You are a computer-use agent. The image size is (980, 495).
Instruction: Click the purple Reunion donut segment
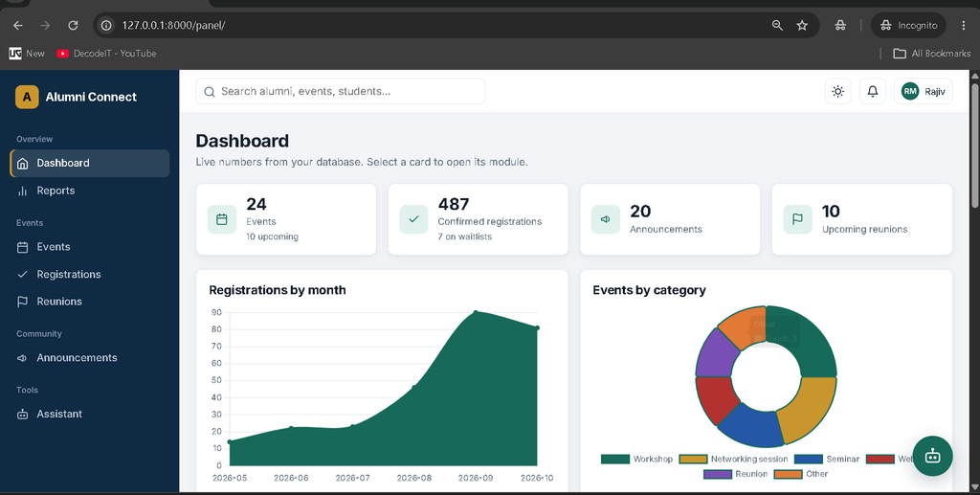[x=717, y=354]
